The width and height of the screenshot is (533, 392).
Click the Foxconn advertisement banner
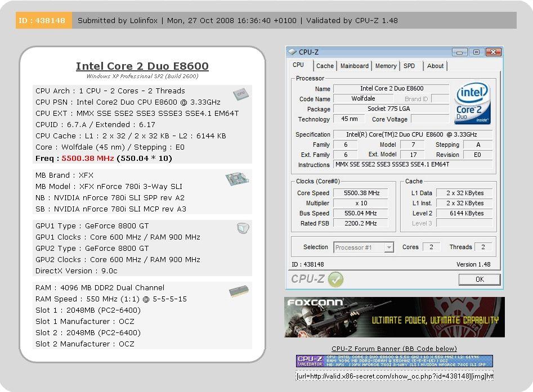click(395, 317)
